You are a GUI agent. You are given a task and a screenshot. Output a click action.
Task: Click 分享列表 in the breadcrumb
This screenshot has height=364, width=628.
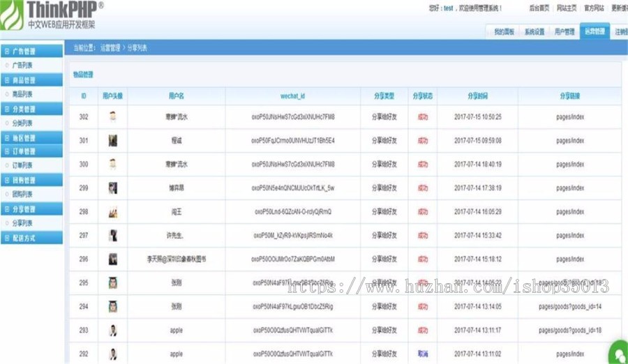click(137, 48)
